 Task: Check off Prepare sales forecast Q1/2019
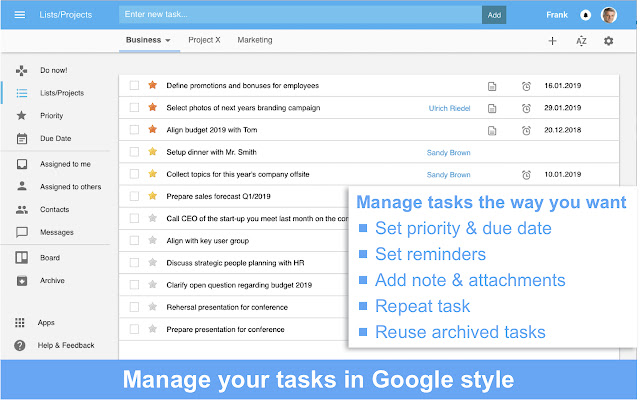(x=134, y=196)
